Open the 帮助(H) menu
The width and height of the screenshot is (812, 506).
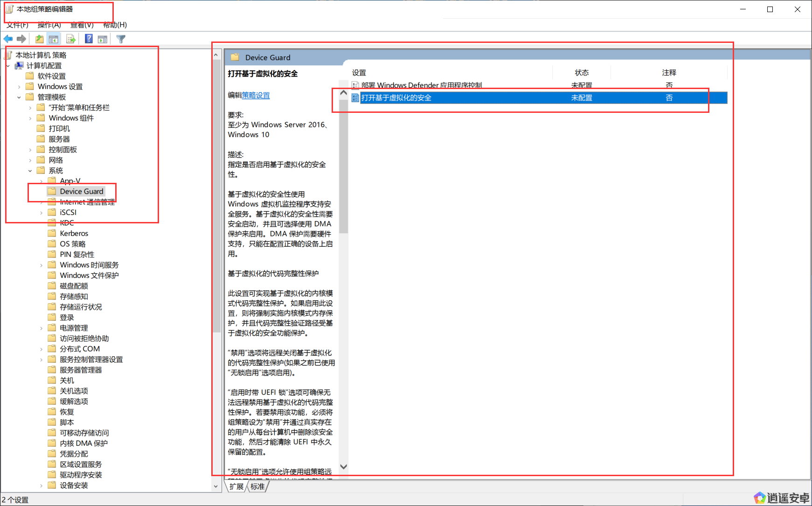point(115,25)
